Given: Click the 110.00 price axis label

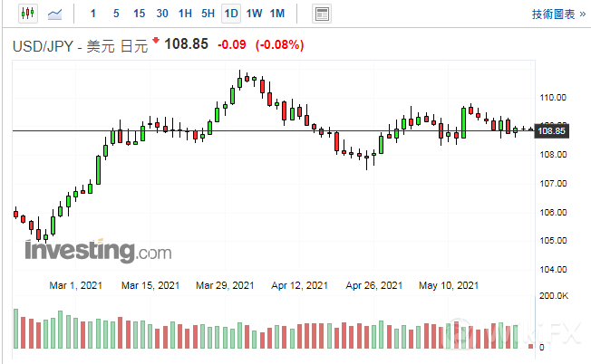Looking at the screenshot, I should coord(552,98).
